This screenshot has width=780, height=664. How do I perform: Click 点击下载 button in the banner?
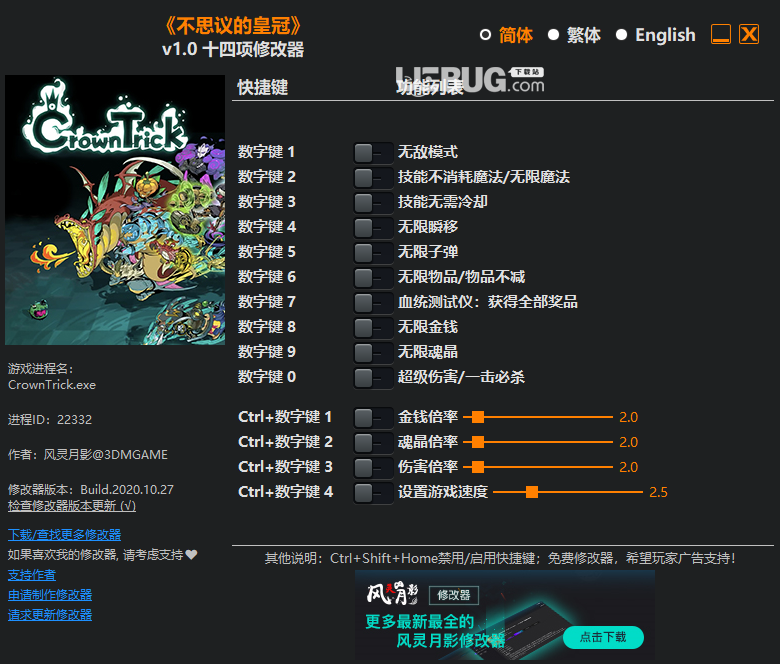click(603, 637)
